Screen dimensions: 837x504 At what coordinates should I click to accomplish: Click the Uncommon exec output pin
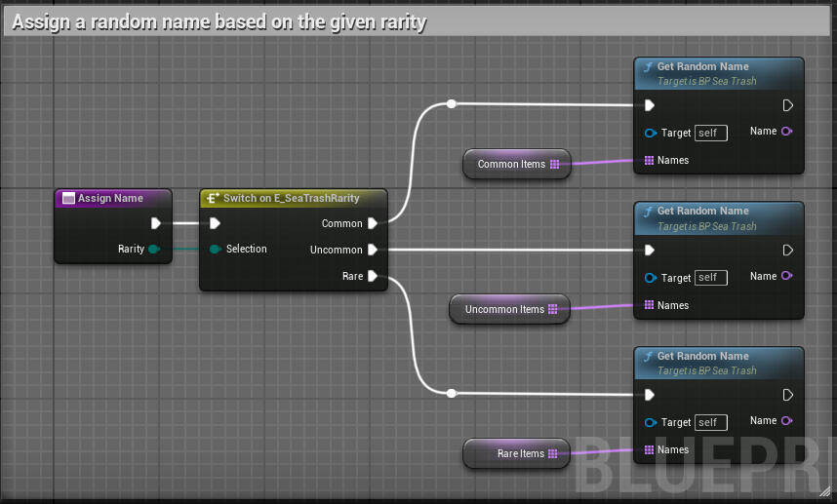[373, 250]
